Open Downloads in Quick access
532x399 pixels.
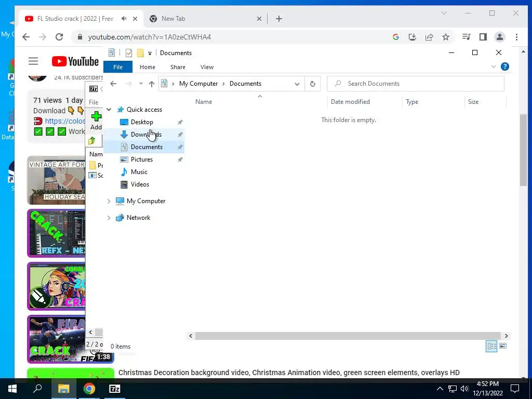(x=146, y=135)
